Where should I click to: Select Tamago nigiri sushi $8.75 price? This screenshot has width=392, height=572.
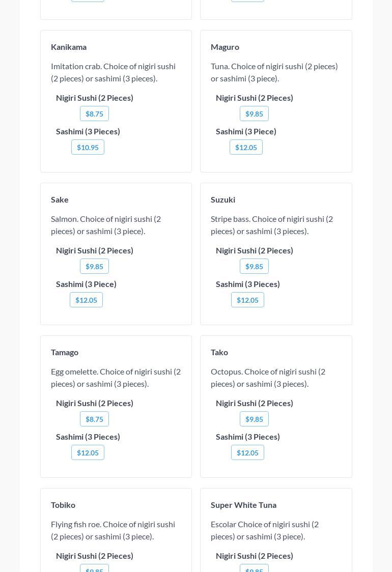(94, 419)
